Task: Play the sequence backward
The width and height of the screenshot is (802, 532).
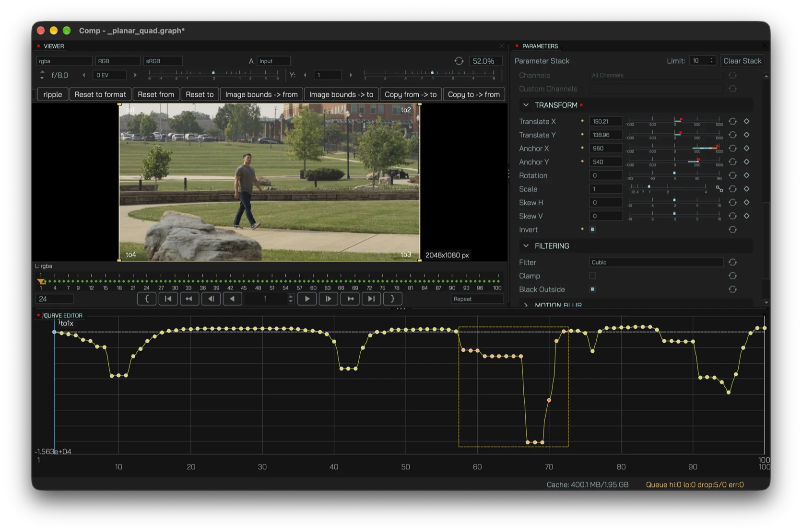Action: click(x=232, y=299)
